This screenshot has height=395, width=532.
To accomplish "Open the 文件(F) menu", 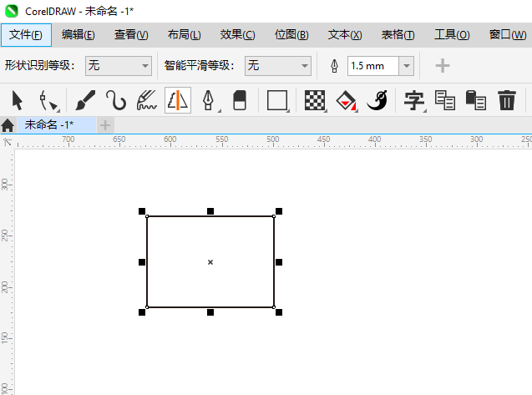I will [26, 35].
